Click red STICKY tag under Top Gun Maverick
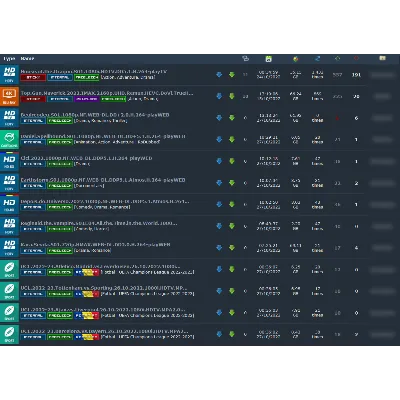 pos(33,99)
